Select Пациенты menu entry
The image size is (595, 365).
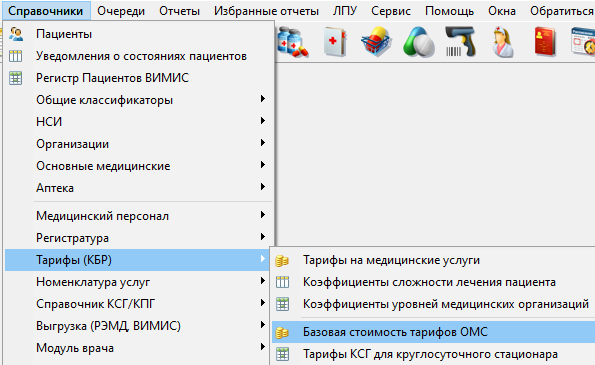coord(139,34)
